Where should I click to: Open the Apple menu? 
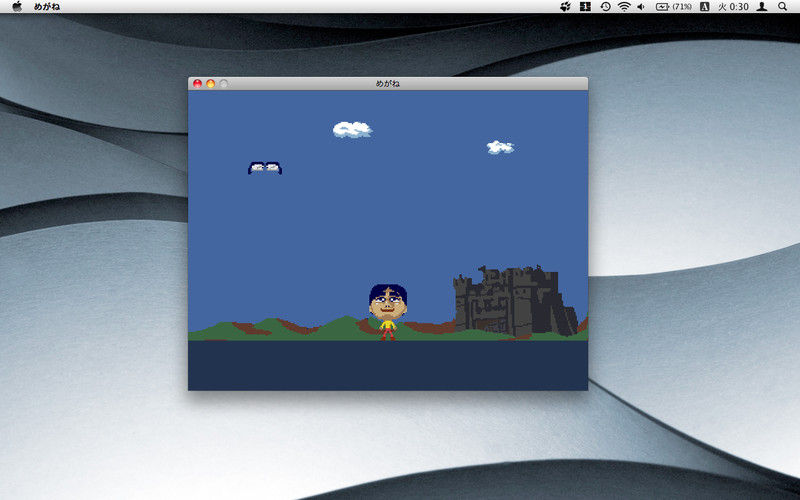tap(17, 6)
